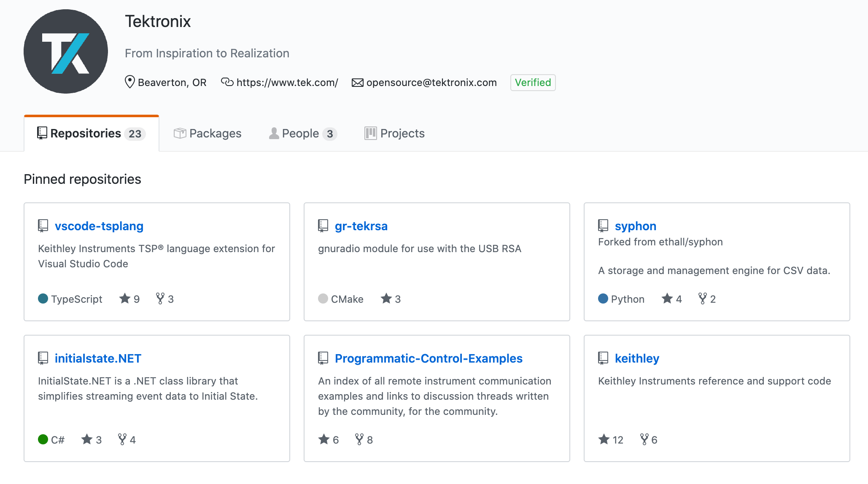The width and height of the screenshot is (868, 484).
Task: Click the star icon on the keithley card
Action: click(x=604, y=439)
